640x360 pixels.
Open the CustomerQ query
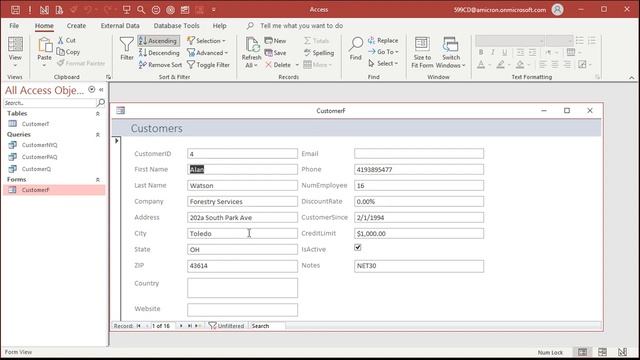coord(36,169)
